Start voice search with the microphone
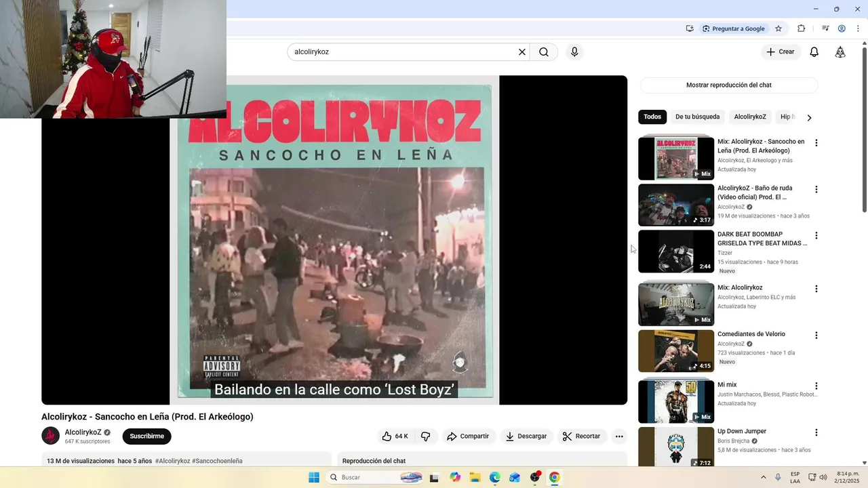The height and width of the screenshot is (488, 868). tap(574, 52)
